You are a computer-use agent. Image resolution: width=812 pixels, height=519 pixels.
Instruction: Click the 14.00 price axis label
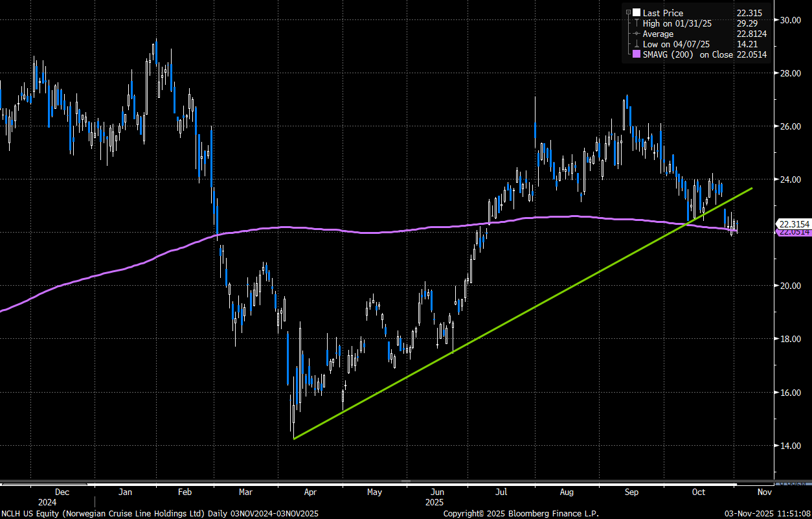tap(791, 446)
